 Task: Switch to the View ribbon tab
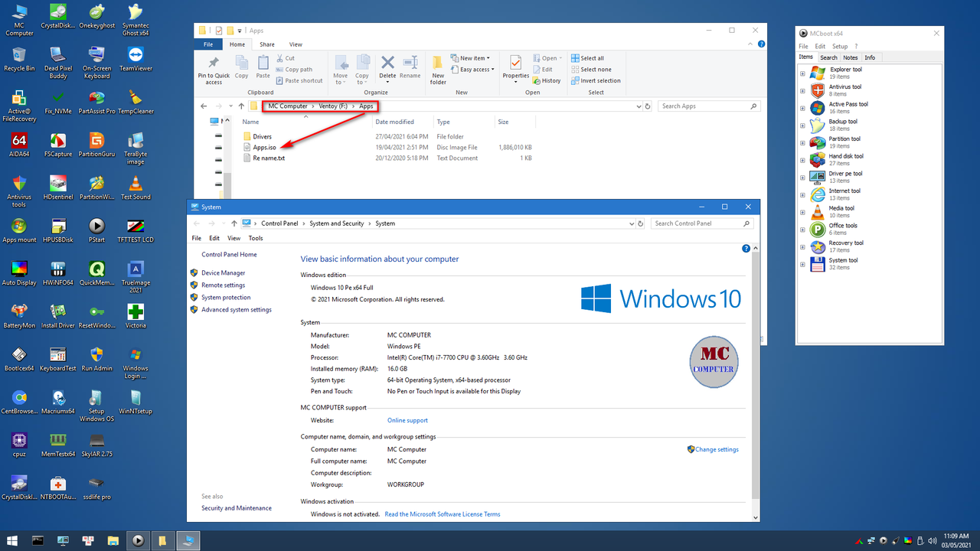[x=296, y=44]
